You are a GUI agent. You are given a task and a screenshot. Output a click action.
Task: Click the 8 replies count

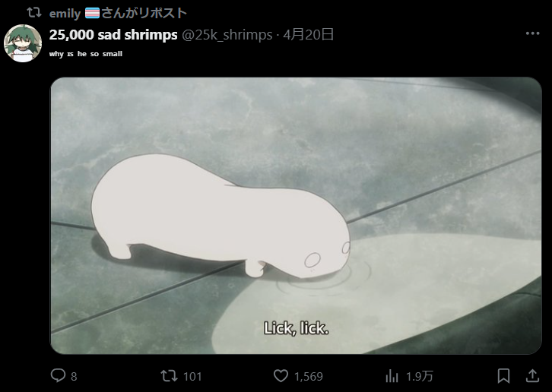[74, 377]
